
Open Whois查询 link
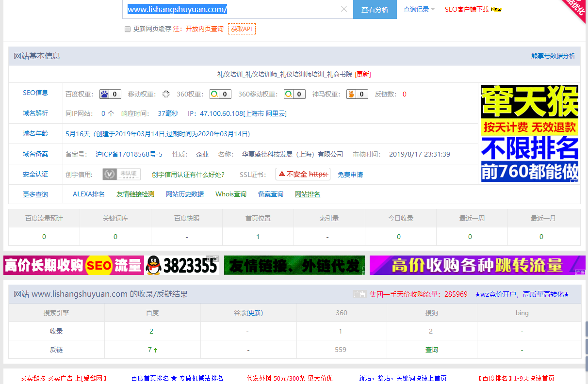[231, 194]
